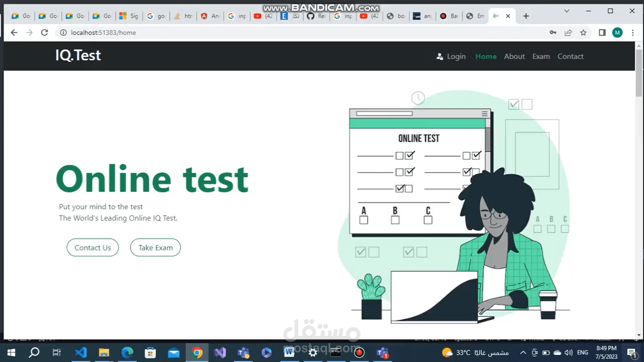Screen dimensions: 644x362
Task: Open the weather widget showing 33°C
Action: pos(475,352)
